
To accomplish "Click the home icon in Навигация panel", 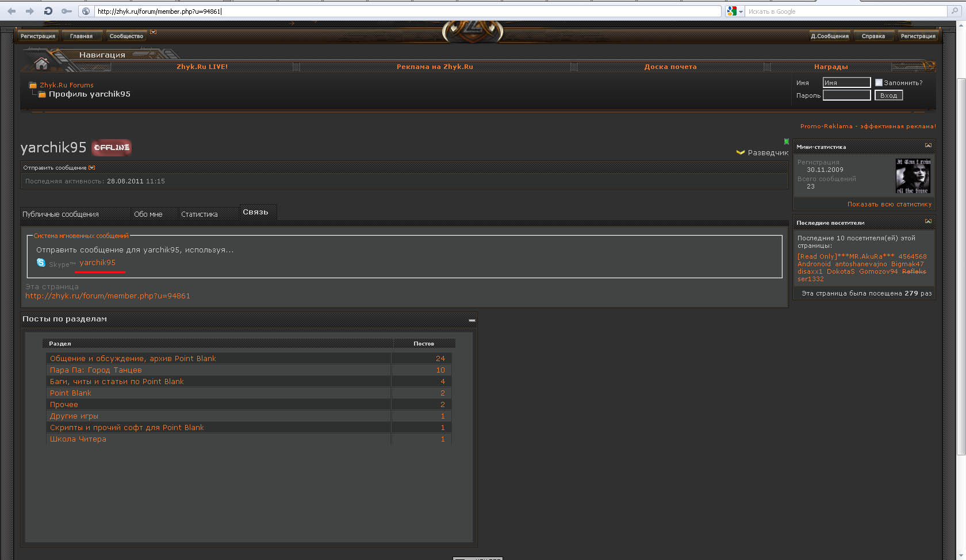I will 41,63.
